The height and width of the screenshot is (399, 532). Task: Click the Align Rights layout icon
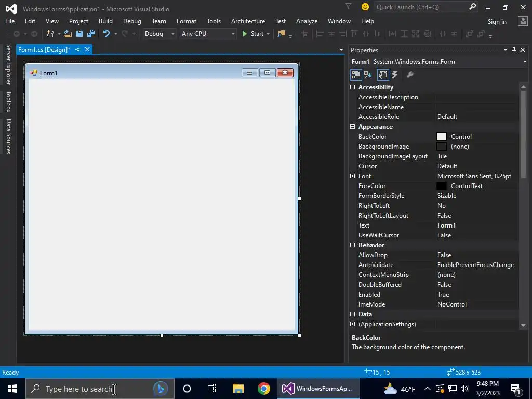pos(343,34)
